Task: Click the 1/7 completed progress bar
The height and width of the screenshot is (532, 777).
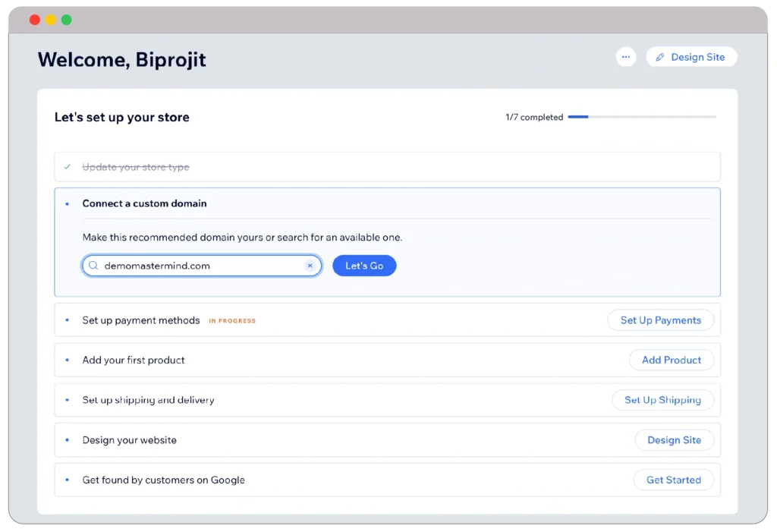Action: [641, 117]
